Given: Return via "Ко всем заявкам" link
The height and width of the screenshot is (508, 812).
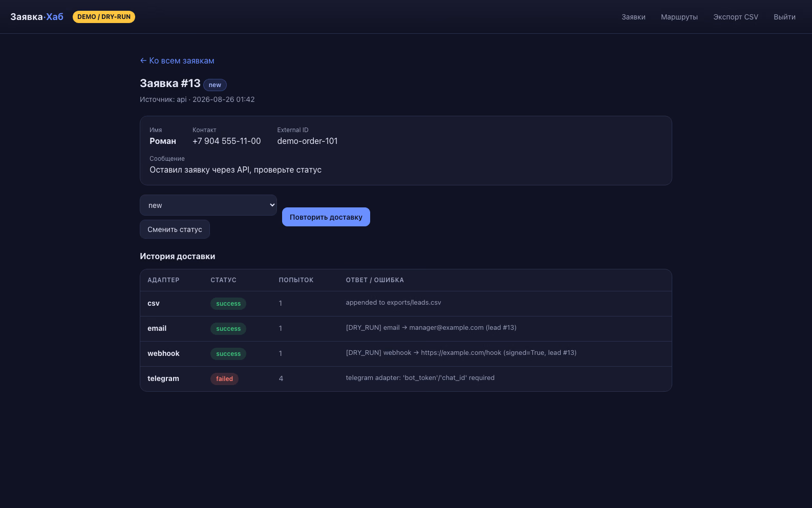Looking at the screenshot, I should (177, 60).
